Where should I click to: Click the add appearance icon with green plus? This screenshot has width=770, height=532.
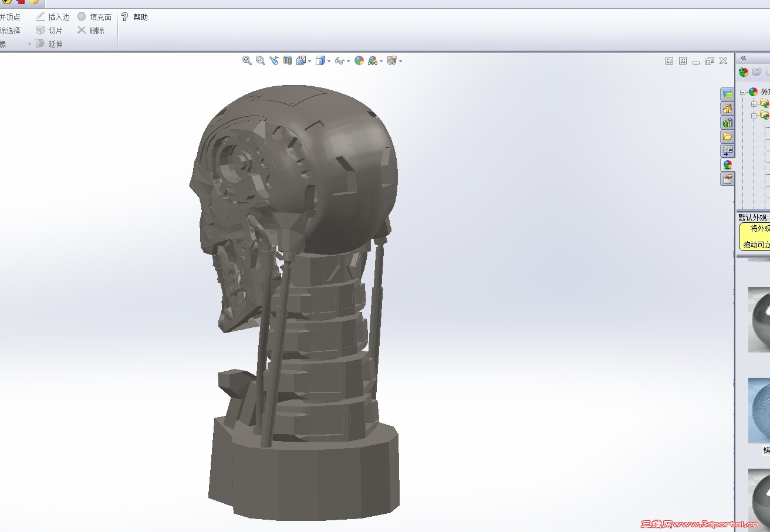[x=744, y=72]
